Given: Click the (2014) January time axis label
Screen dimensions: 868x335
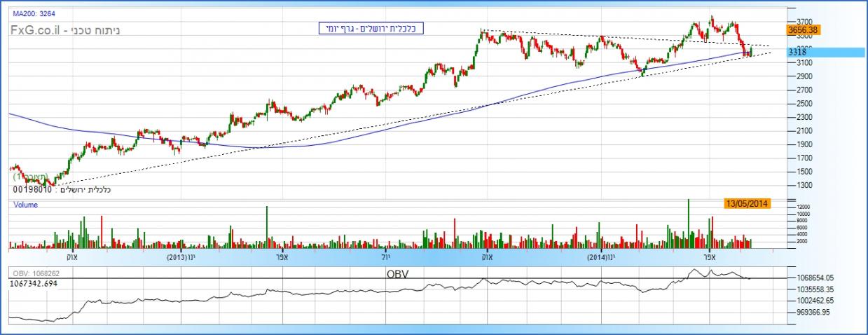Looking at the screenshot, I should pos(601,257).
